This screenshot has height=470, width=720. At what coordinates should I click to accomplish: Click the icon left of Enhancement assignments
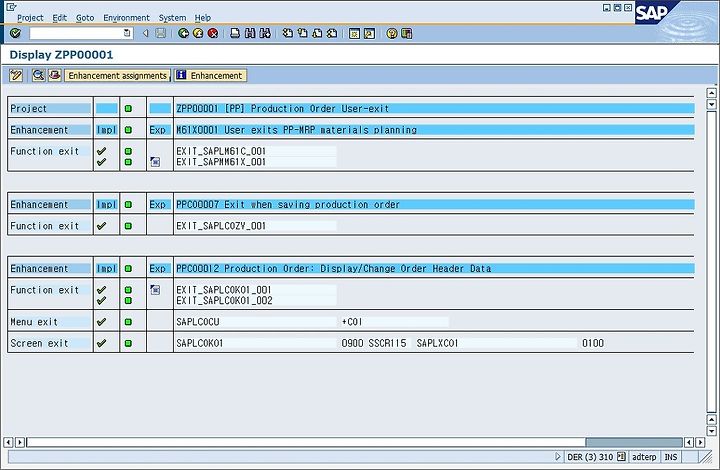(x=55, y=75)
